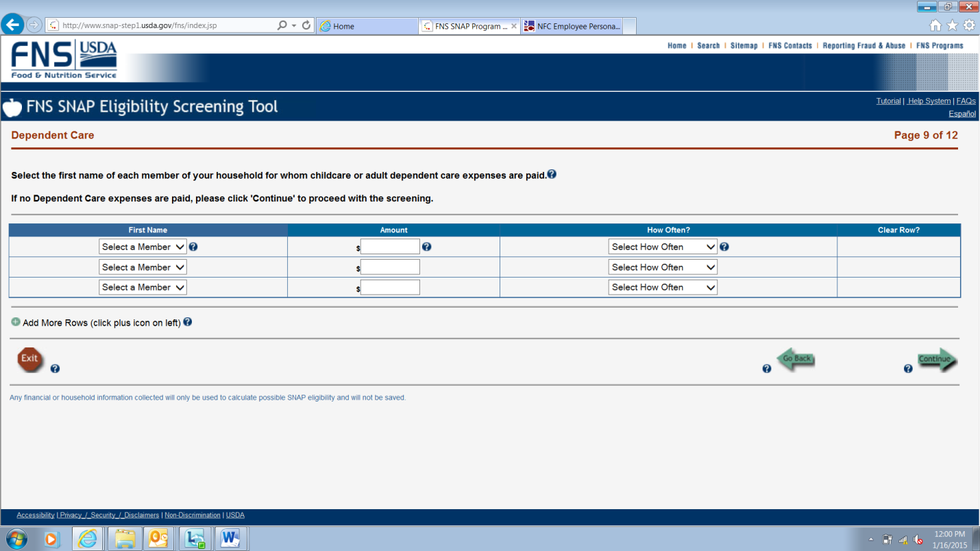Open the Help System link
This screenshot has height=551, width=980.
[929, 101]
